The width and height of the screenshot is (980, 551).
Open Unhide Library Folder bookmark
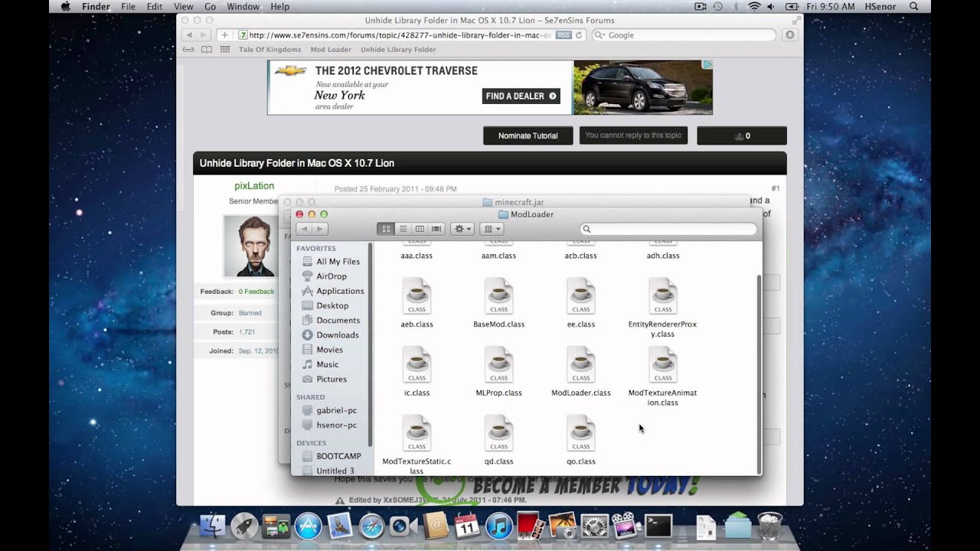(x=398, y=50)
